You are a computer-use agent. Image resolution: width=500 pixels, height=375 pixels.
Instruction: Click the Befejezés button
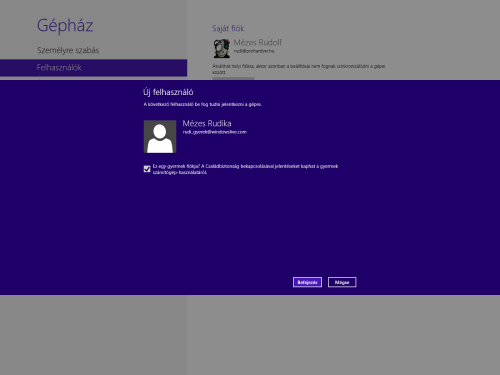click(307, 282)
